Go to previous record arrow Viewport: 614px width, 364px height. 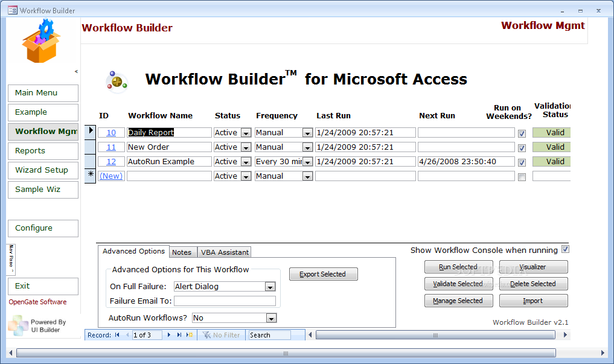pos(127,335)
